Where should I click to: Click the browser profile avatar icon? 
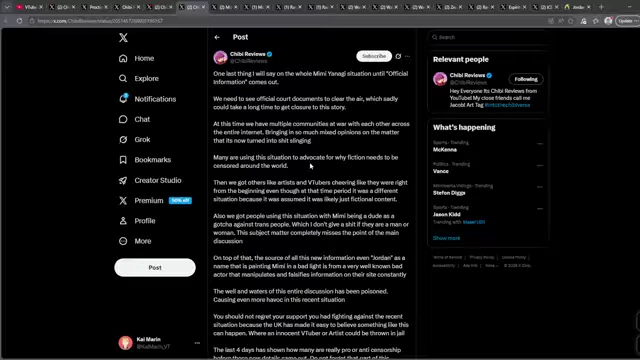(608, 21)
